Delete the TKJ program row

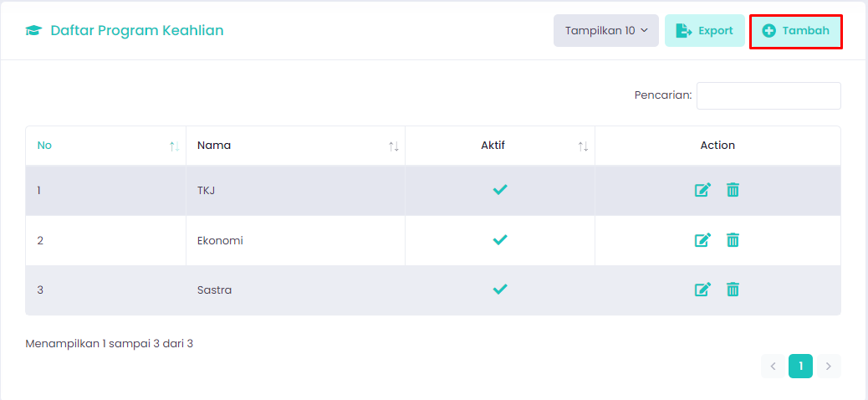[x=733, y=190]
